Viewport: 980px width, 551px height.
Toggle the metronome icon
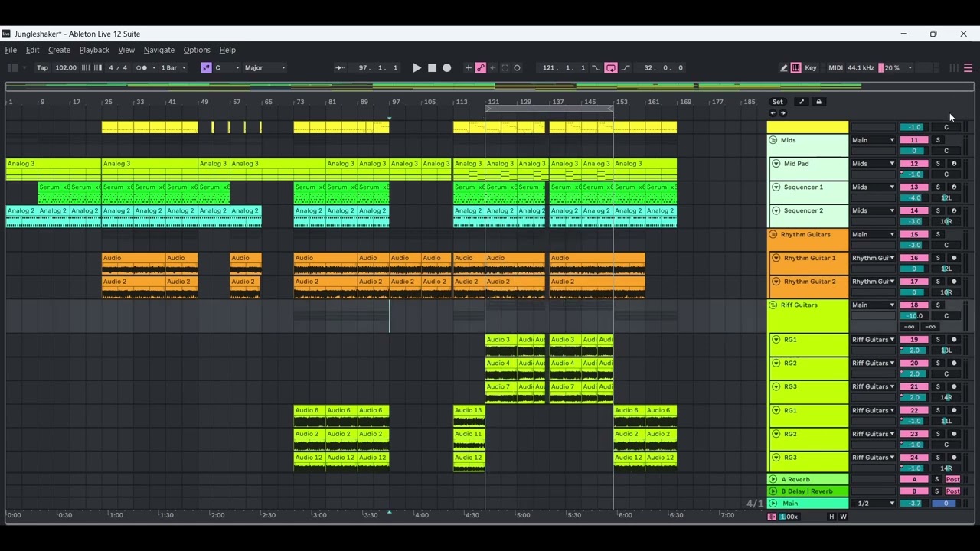tap(142, 68)
